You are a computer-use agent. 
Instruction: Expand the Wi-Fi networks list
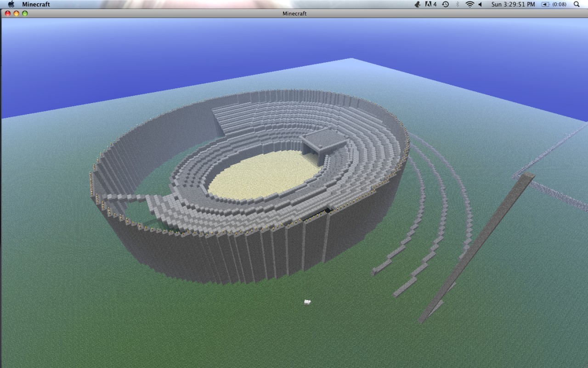coord(470,4)
